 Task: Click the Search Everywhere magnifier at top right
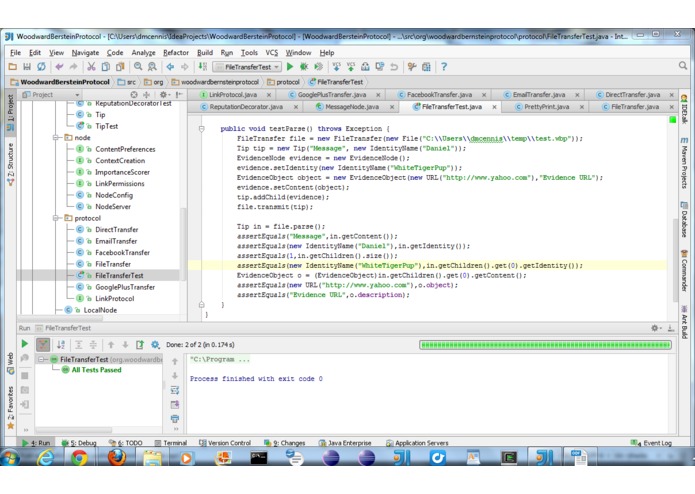point(683,66)
